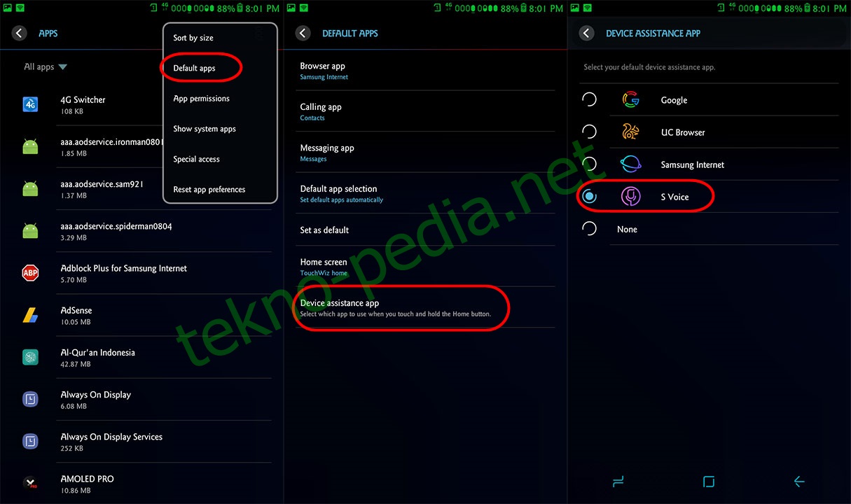851x504 pixels.
Task: Go back from the APPS screen
Action: pos(20,33)
